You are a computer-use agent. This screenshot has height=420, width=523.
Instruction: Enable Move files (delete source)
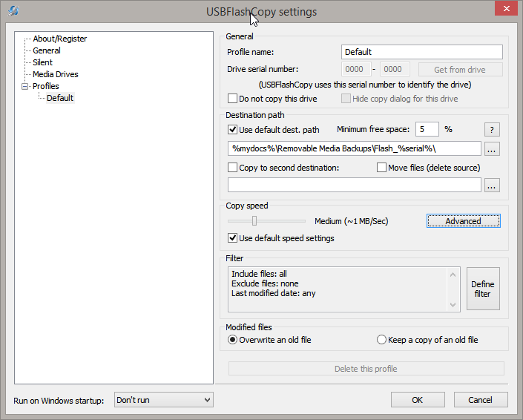[381, 168]
